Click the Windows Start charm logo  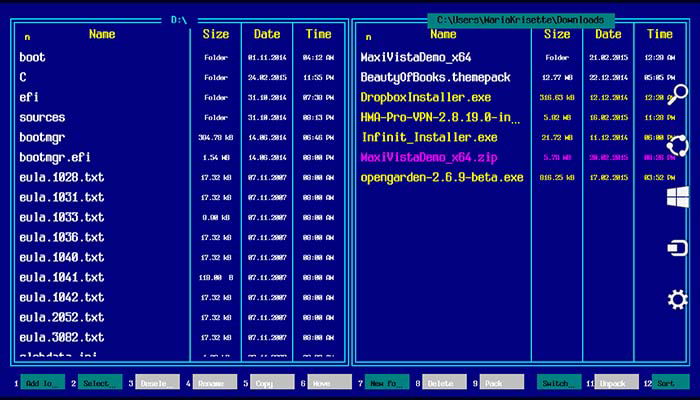(x=678, y=197)
